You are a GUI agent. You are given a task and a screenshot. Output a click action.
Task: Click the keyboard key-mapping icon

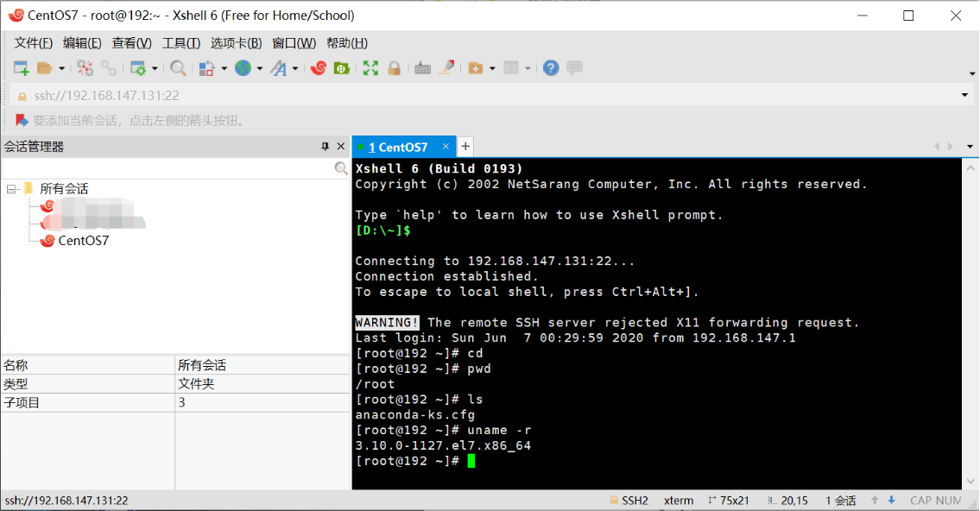pos(422,68)
